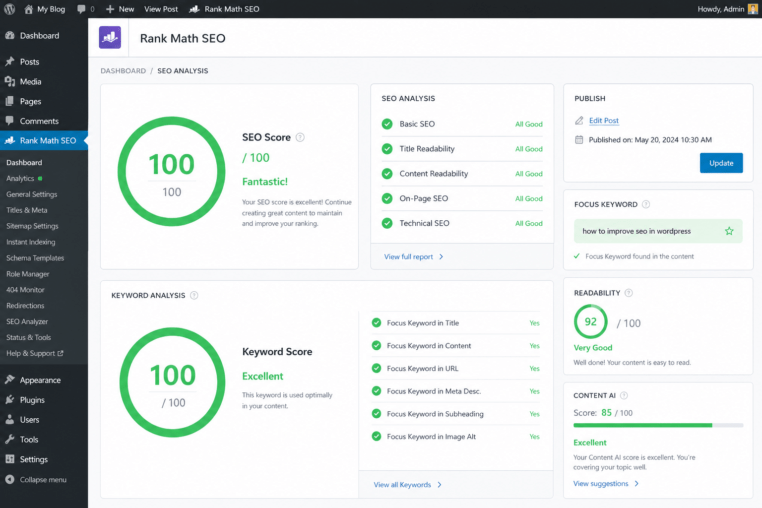Click the focus keyword input field

pos(658,231)
